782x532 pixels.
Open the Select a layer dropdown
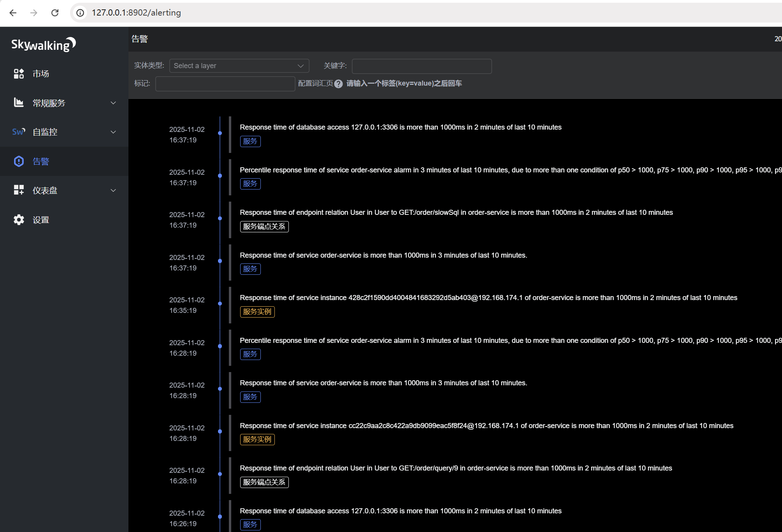click(x=239, y=66)
